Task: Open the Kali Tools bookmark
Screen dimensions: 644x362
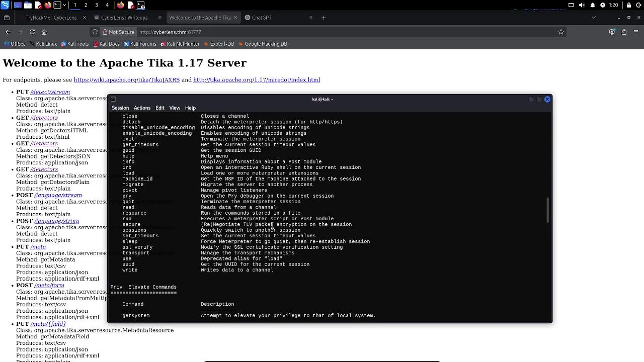Action: coord(74,44)
